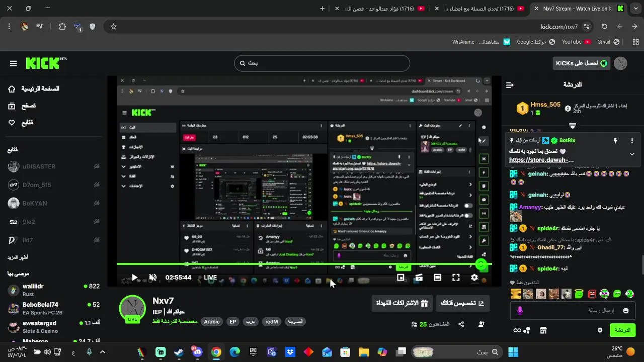Open recommended channel sweatergxd

(x=53, y=327)
